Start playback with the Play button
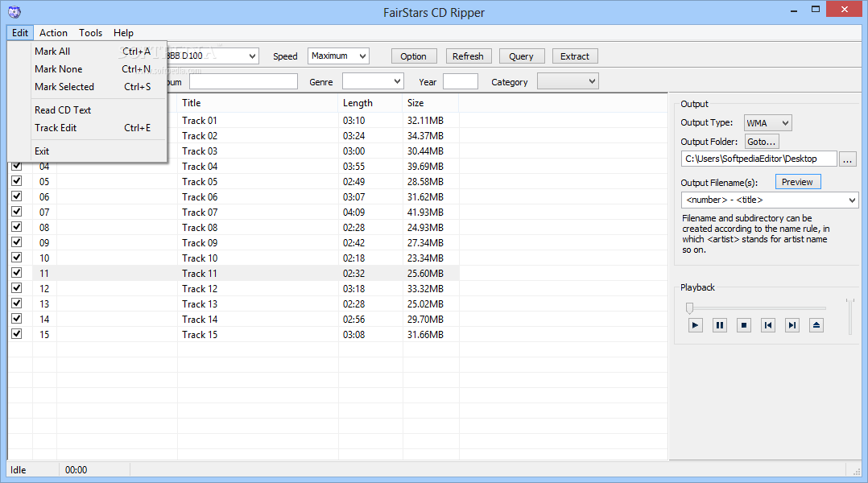 coord(696,325)
